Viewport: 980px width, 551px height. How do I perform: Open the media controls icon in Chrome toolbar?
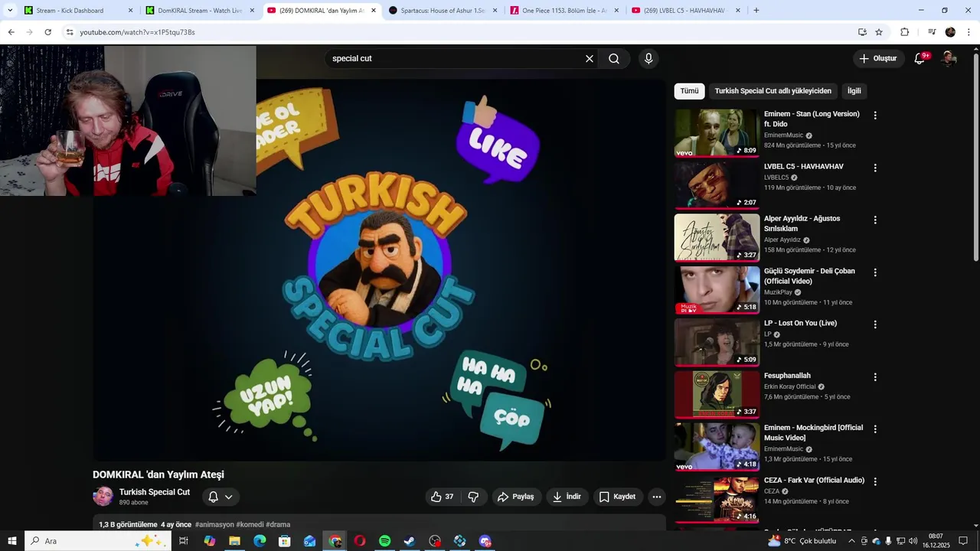coord(932,32)
